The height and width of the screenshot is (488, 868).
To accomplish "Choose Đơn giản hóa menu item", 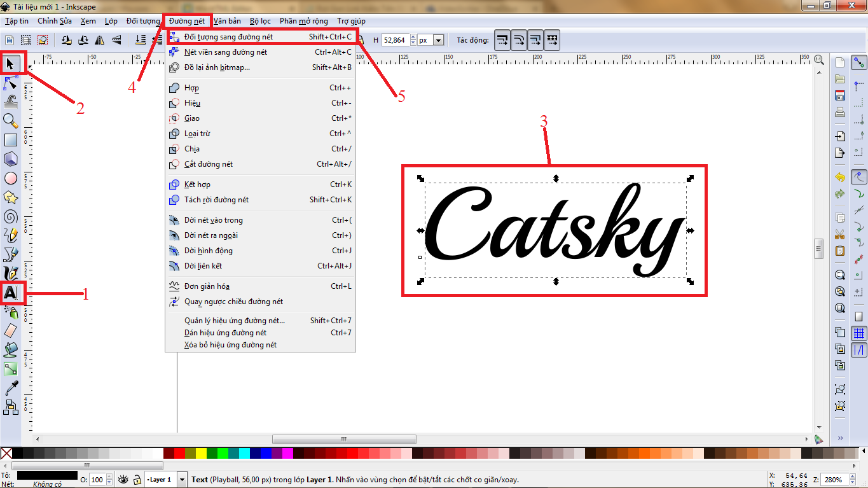I will [x=260, y=286].
